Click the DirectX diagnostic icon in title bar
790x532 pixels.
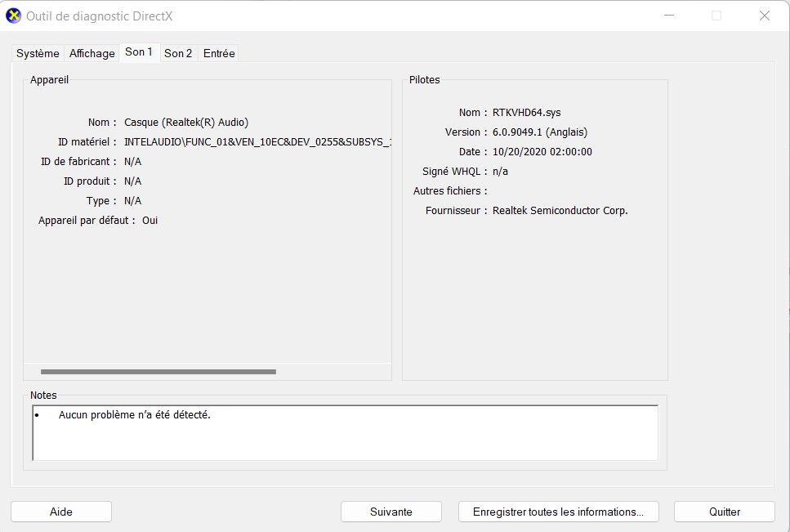(x=13, y=16)
